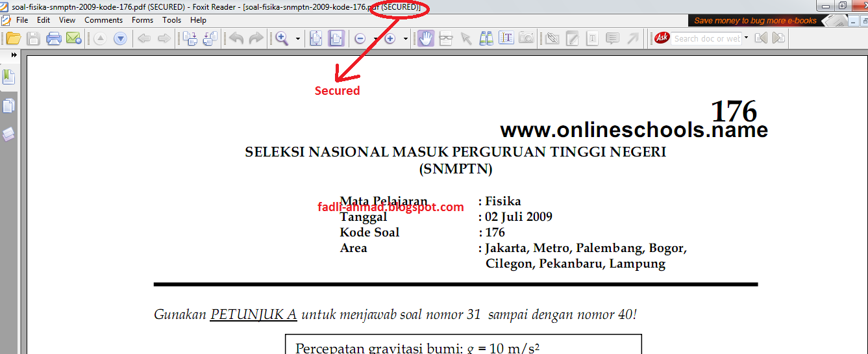Click the red Ask logo
The image size is (868, 354).
(x=662, y=38)
